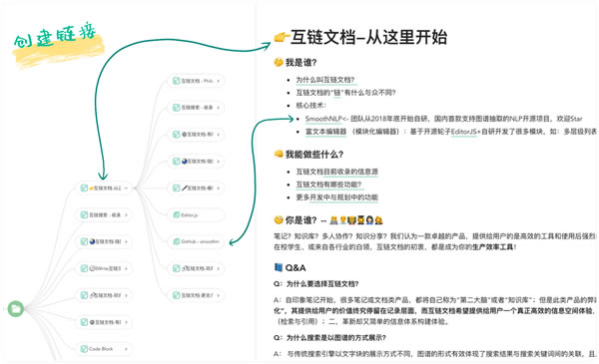Open link 互链文档有哪些功能?
The width and height of the screenshot is (599, 364).
click(328, 184)
